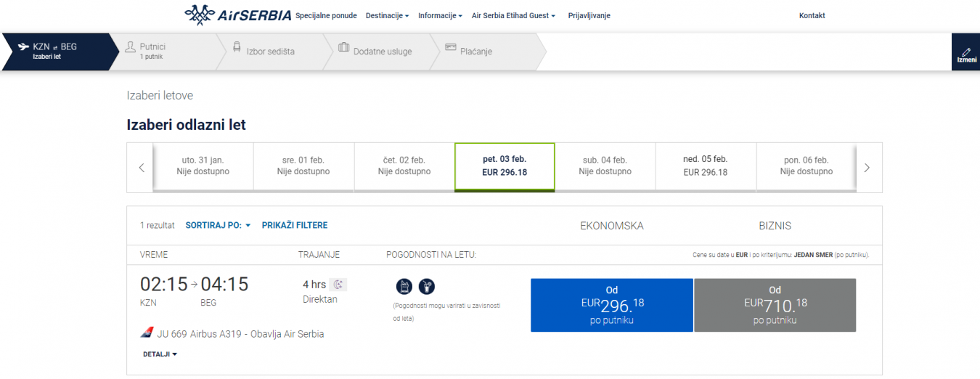
Task: Click the card icon in Plaćanje step
Action: click(x=451, y=48)
